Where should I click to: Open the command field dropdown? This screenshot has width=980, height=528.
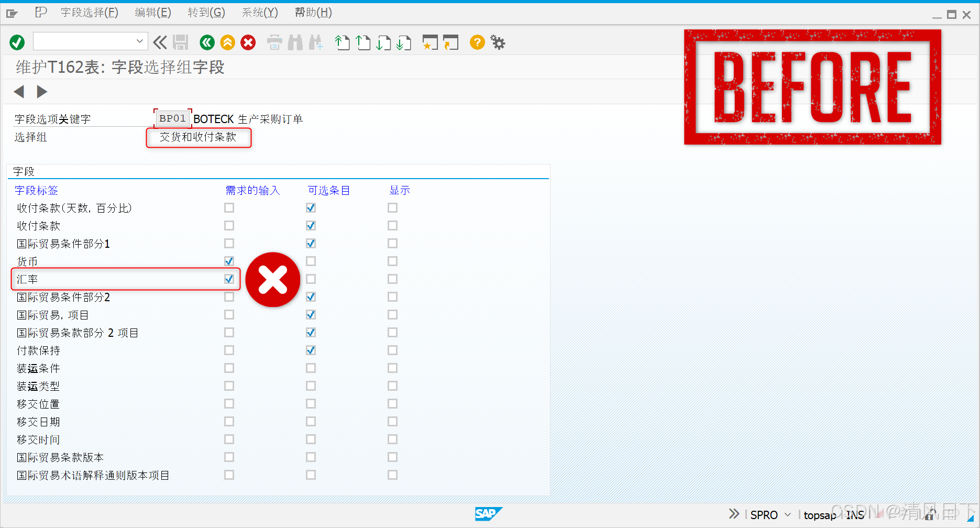point(139,41)
